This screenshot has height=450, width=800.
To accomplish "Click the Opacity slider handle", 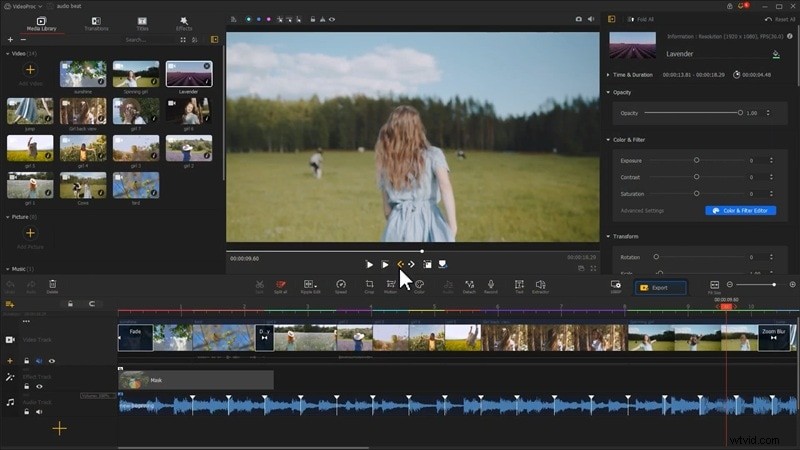I will tap(740, 113).
